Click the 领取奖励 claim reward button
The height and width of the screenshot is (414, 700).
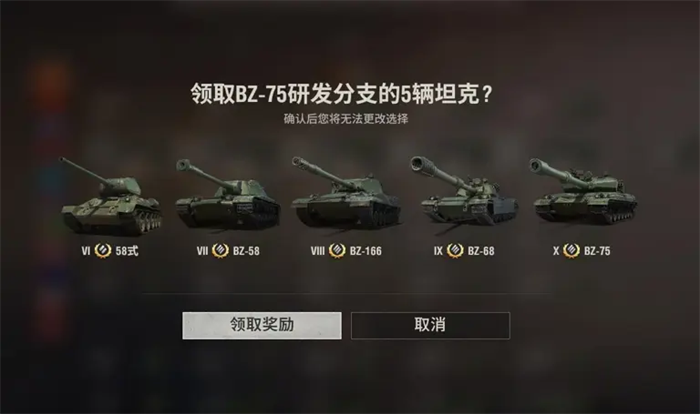click(262, 325)
